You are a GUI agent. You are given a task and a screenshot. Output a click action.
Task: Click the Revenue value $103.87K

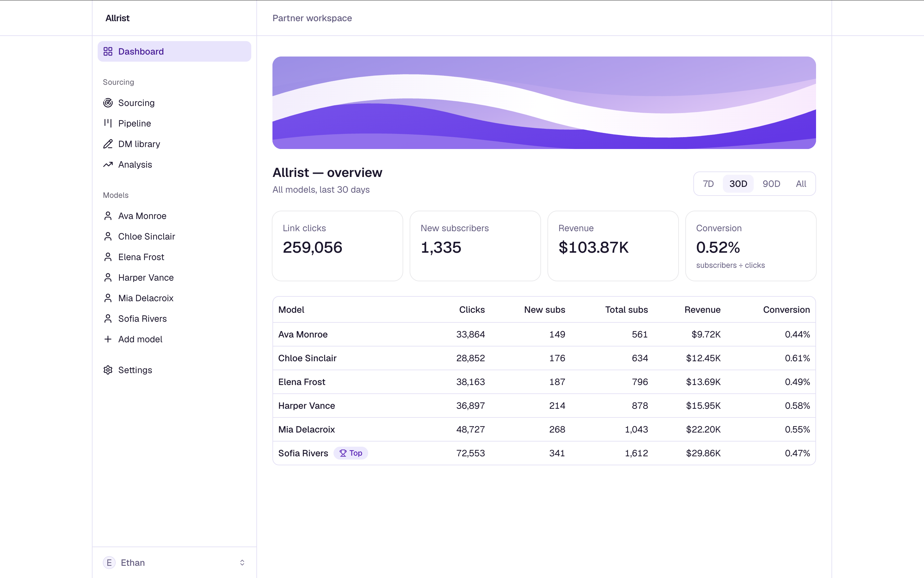(593, 247)
